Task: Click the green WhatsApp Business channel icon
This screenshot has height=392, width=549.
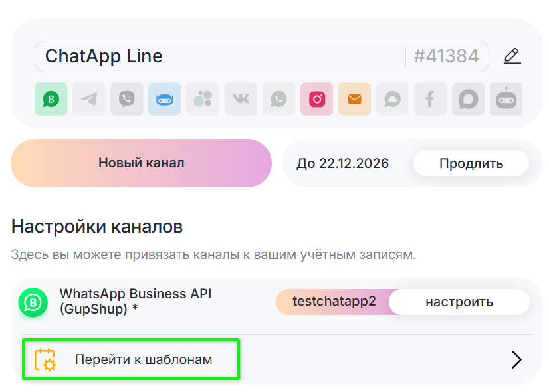Action: 51,100
